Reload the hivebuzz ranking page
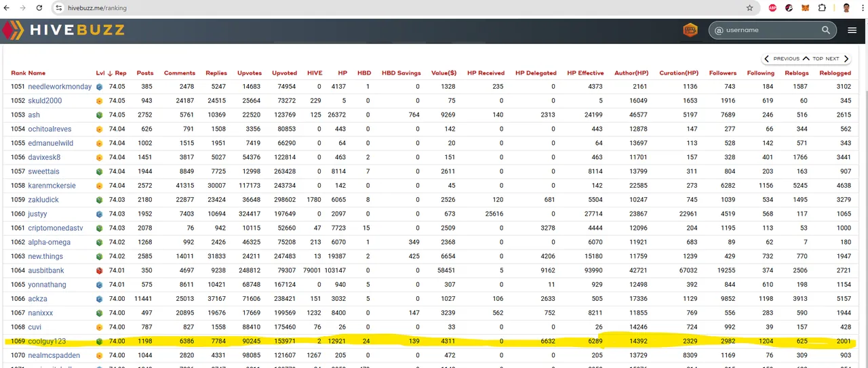Image resolution: width=868 pixels, height=368 pixels. pyautogui.click(x=40, y=8)
